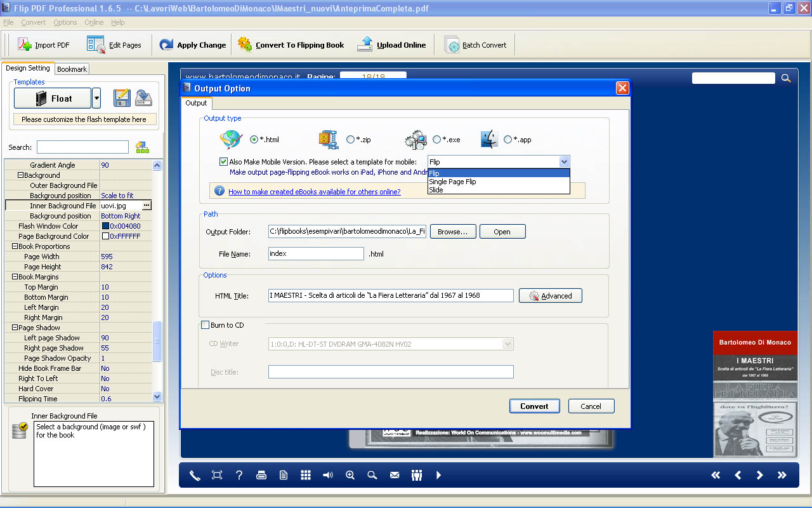Collapse the Background tree group
Viewport: 812px width, 508px height.
[20, 175]
